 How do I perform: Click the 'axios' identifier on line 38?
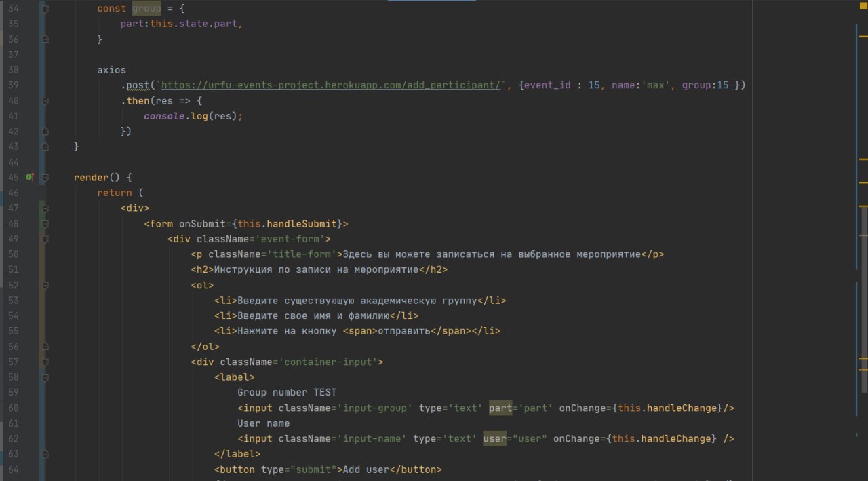tap(111, 70)
